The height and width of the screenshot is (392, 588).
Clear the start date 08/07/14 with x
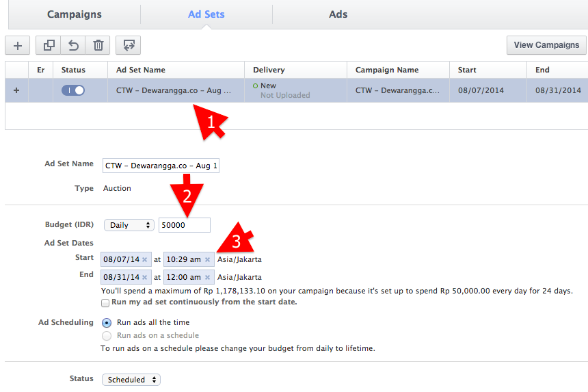(145, 260)
